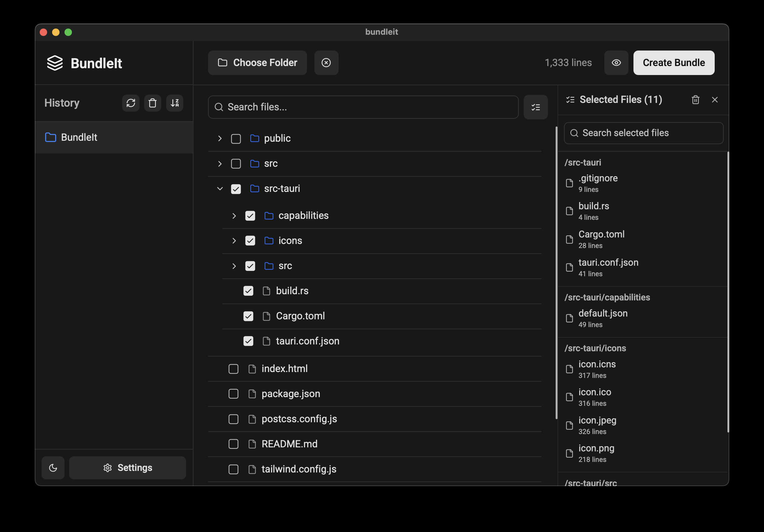Check the package.json checkbox

tap(233, 394)
